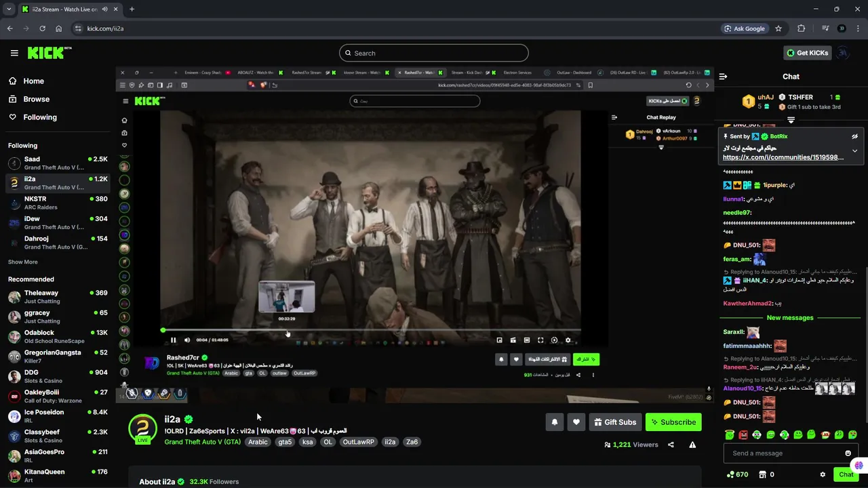Click the Search input field
This screenshot has width=868, height=488.
click(433, 53)
